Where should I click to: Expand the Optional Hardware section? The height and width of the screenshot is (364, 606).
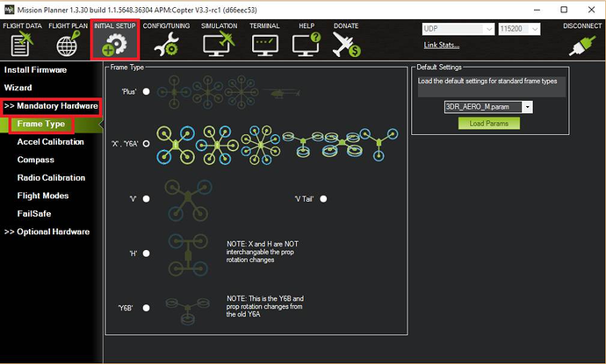[47, 232]
